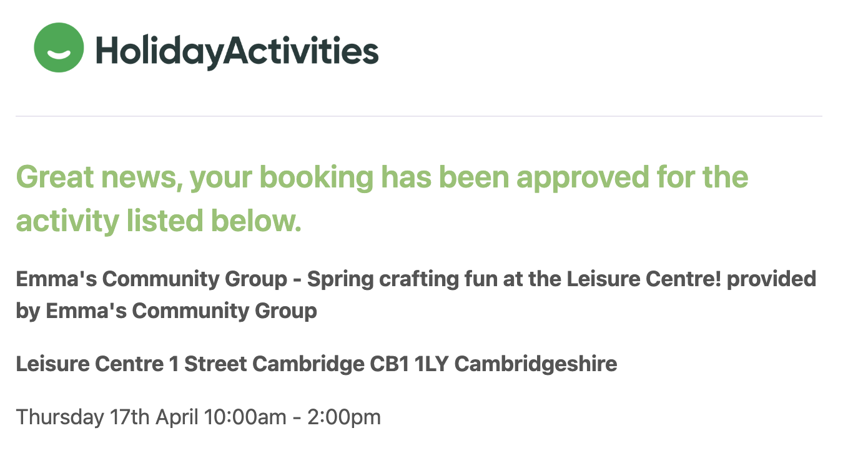The height and width of the screenshot is (453, 868).
Task: Click "1 Street" in the address
Action: pos(201,363)
